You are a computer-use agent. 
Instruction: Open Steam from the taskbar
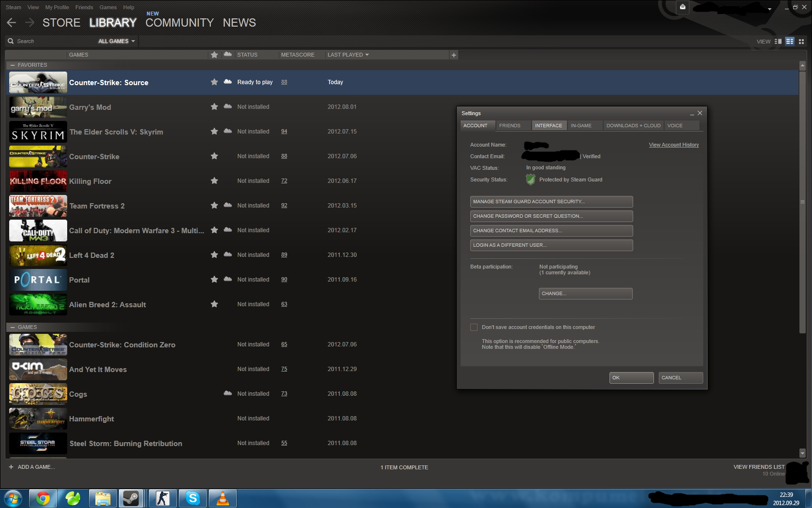[x=131, y=498]
